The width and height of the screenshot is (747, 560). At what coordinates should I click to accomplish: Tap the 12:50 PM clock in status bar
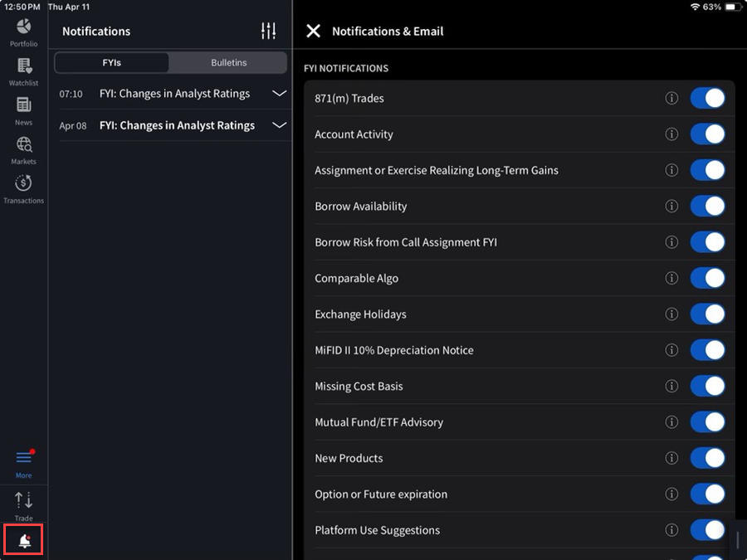22,7
